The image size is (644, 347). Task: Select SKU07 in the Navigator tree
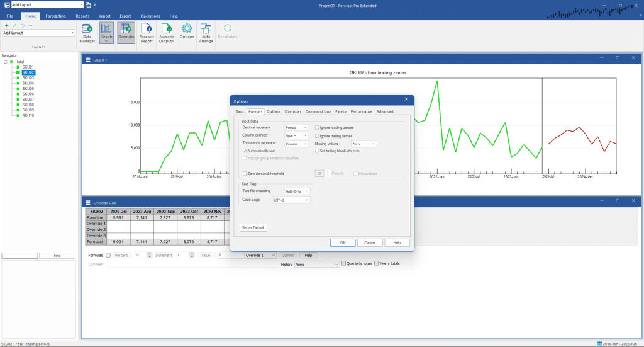click(28, 100)
